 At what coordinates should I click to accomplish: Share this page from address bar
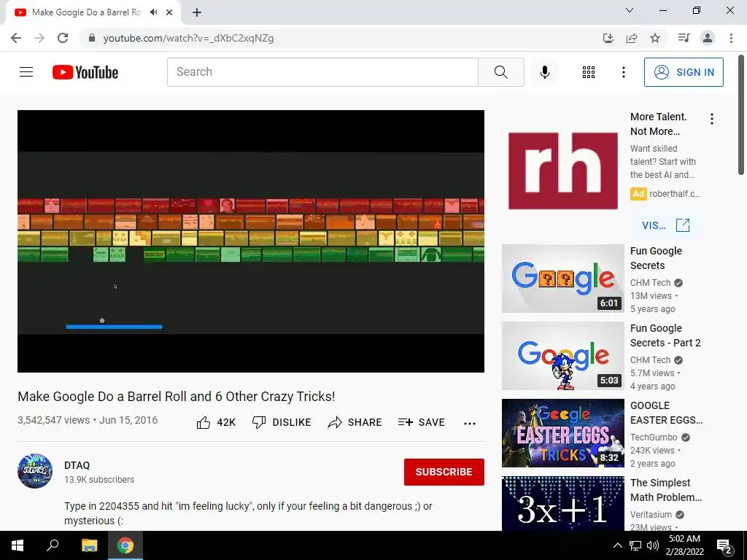pyautogui.click(x=632, y=38)
